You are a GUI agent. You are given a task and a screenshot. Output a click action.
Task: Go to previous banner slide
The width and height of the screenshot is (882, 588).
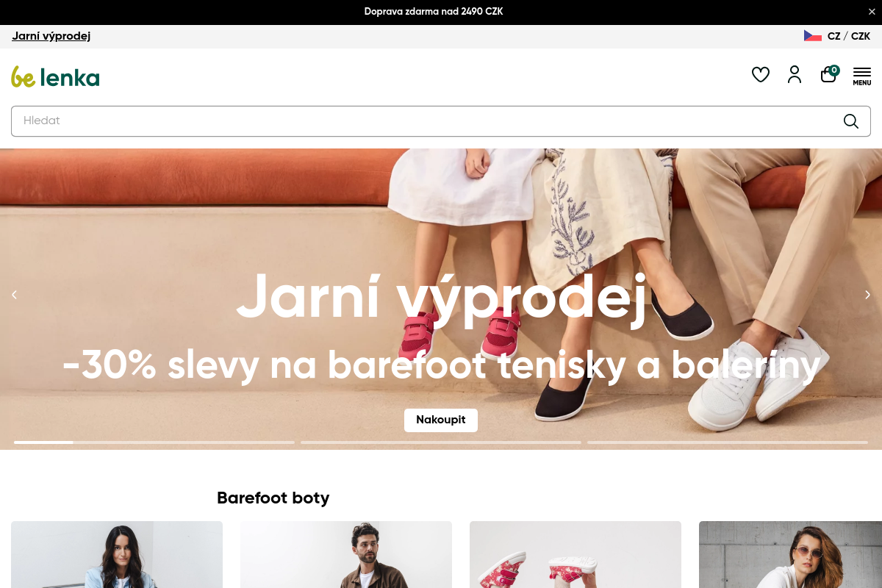pyautogui.click(x=14, y=295)
